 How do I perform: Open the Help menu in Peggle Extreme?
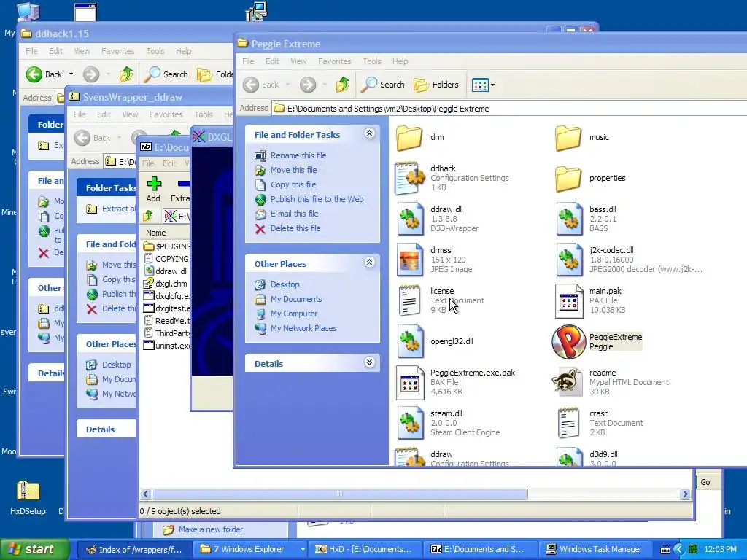[x=400, y=61]
